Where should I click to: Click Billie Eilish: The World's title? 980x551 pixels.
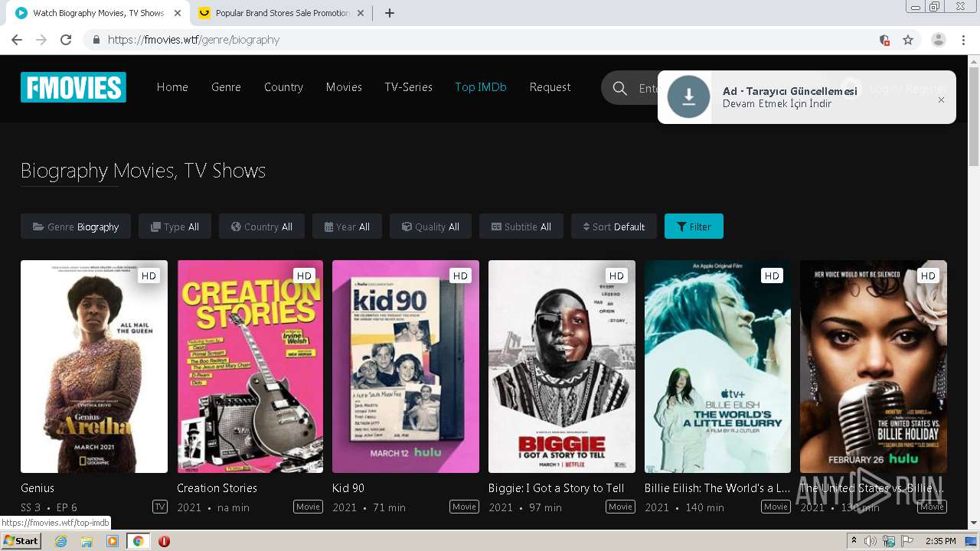(x=717, y=487)
